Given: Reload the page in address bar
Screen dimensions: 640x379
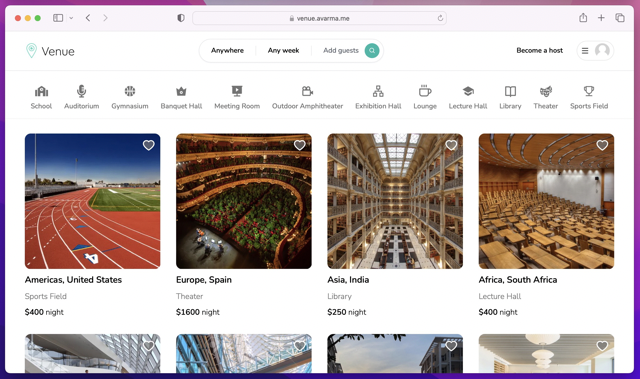Looking at the screenshot, I should (440, 18).
